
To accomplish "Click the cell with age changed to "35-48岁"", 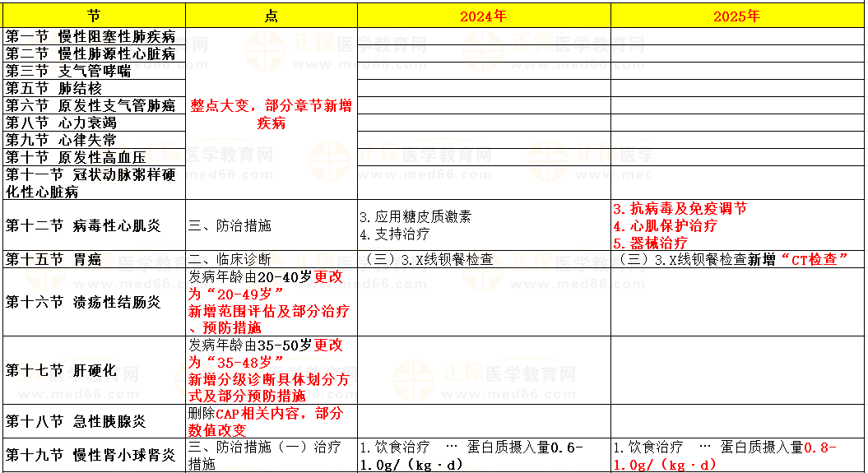I will tap(272, 370).
